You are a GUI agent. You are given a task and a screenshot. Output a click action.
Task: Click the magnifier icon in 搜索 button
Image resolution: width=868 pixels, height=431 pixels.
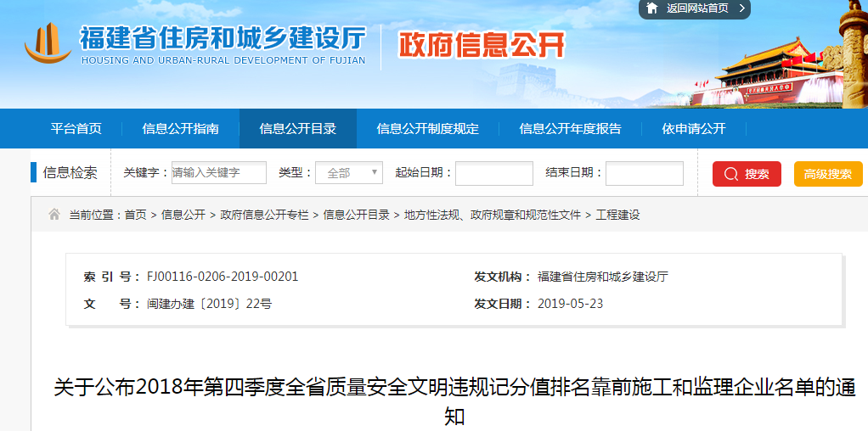730,174
